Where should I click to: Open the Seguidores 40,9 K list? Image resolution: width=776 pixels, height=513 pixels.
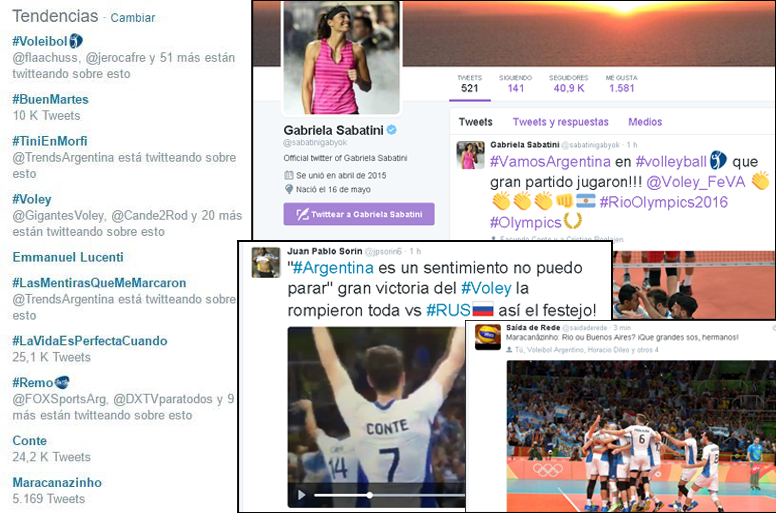[x=569, y=84]
